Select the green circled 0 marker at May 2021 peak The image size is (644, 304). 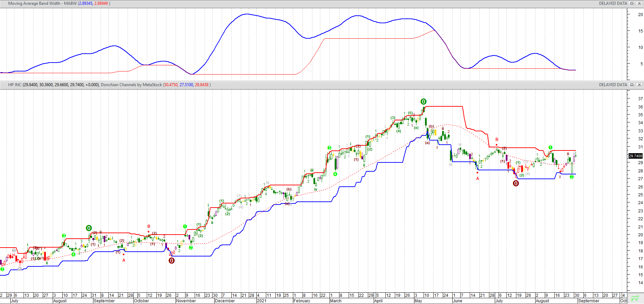(423, 102)
